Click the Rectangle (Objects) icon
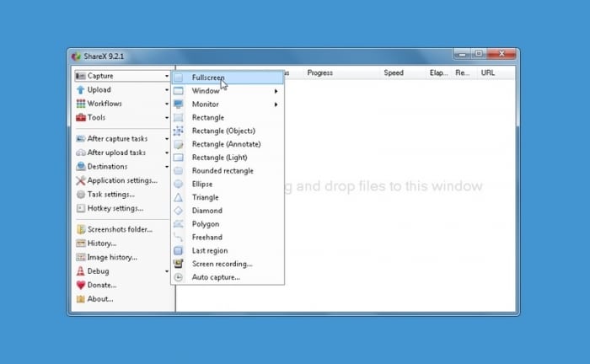Viewport: 590px width, 364px height. pyautogui.click(x=179, y=131)
